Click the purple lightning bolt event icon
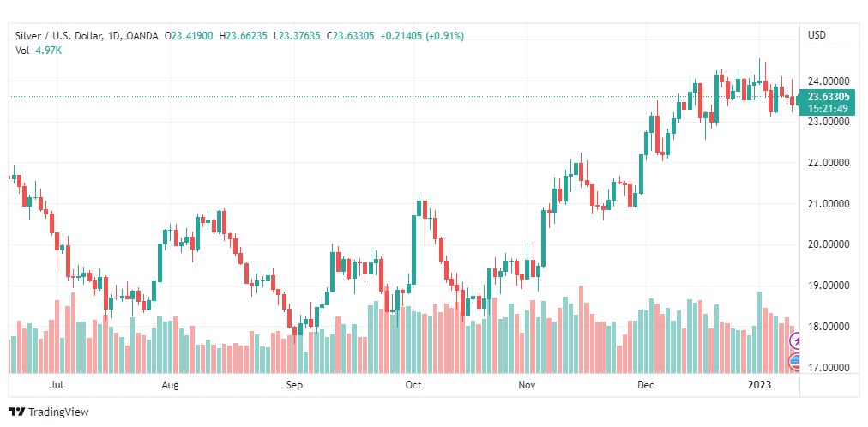The width and height of the screenshot is (868, 427). click(796, 341)
